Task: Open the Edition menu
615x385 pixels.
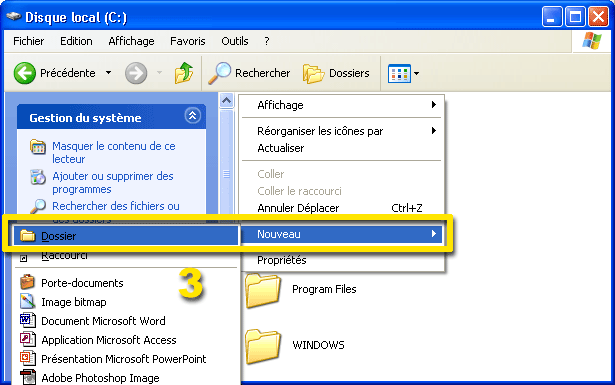Action: pos(76,41)
